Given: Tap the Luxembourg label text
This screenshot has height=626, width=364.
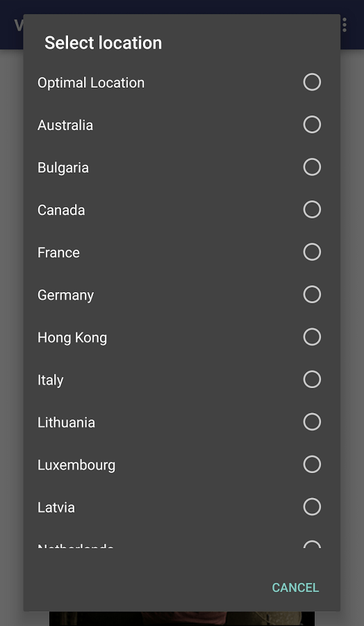Looking at the screenshot, I should [76, 465].
